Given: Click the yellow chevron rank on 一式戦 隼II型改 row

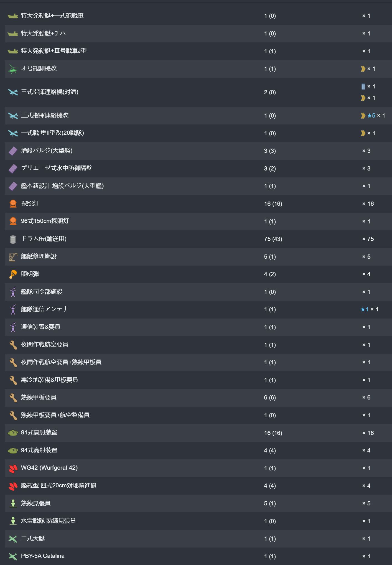Looking at the screenshot, I should coord(363,133).
